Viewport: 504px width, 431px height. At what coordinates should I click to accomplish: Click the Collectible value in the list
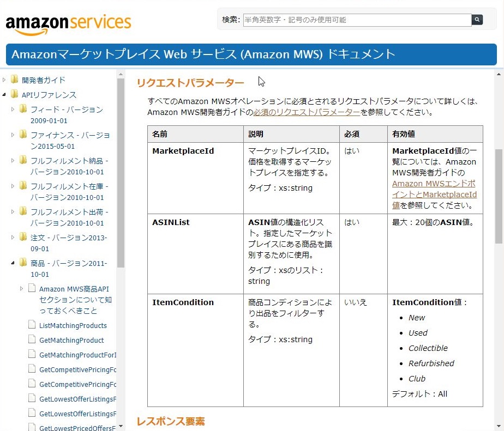(x=428, y=348)
